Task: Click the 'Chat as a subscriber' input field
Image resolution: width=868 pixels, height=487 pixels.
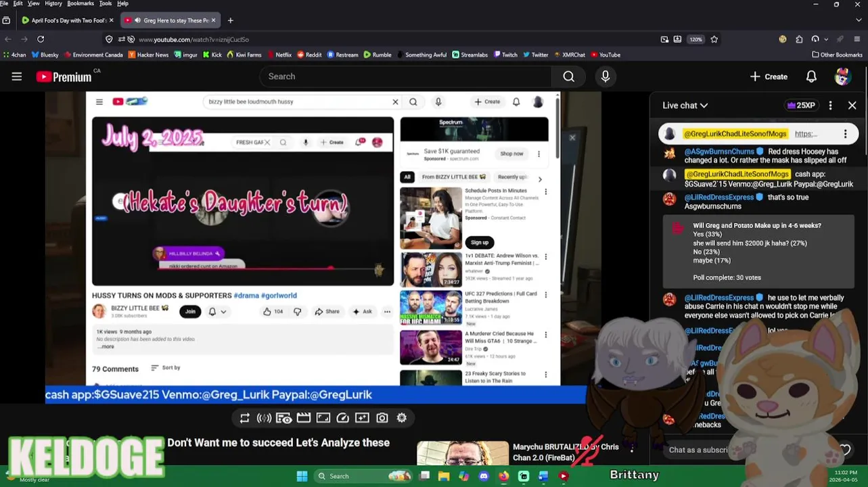Action: tap(700, 450)
